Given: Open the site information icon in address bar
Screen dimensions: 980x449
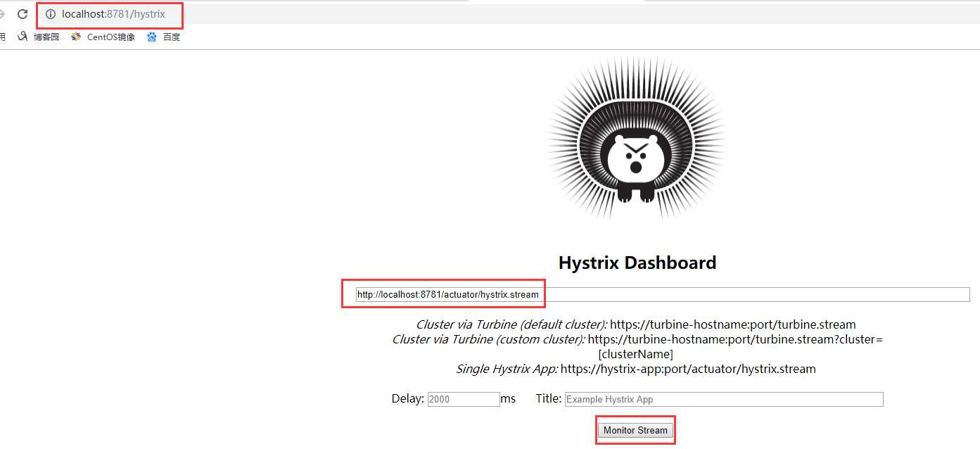Looking at the screenshot, I should click(51, 14).
